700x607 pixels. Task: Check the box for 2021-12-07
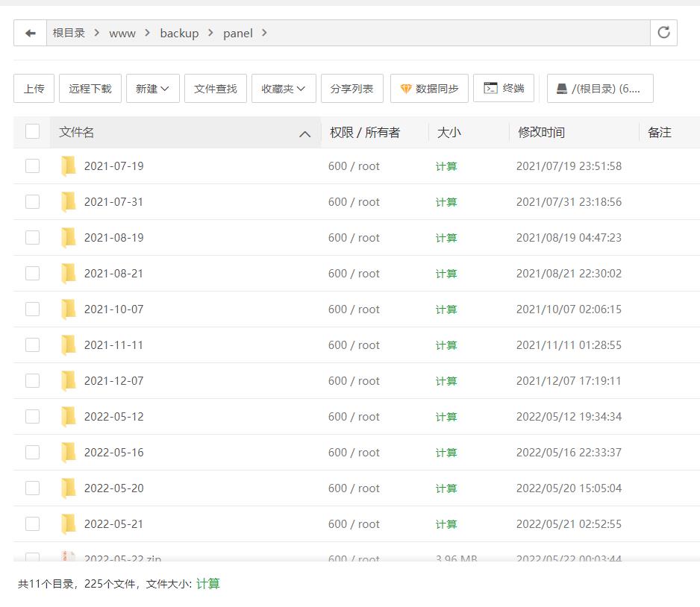coord(33,381)
